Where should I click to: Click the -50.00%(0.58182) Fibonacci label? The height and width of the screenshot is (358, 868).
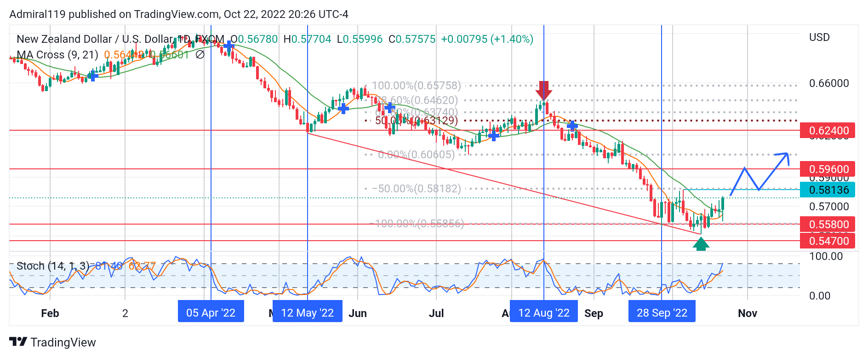(417, 189)
